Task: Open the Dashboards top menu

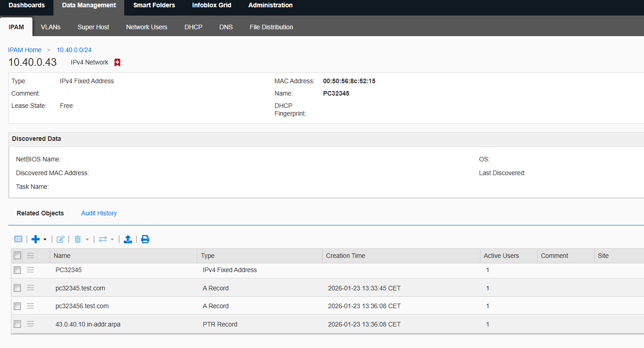Action: [27, 5]
